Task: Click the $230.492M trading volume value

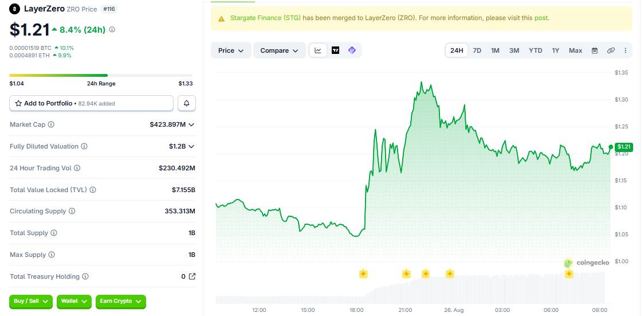Action: click(177, 168)
